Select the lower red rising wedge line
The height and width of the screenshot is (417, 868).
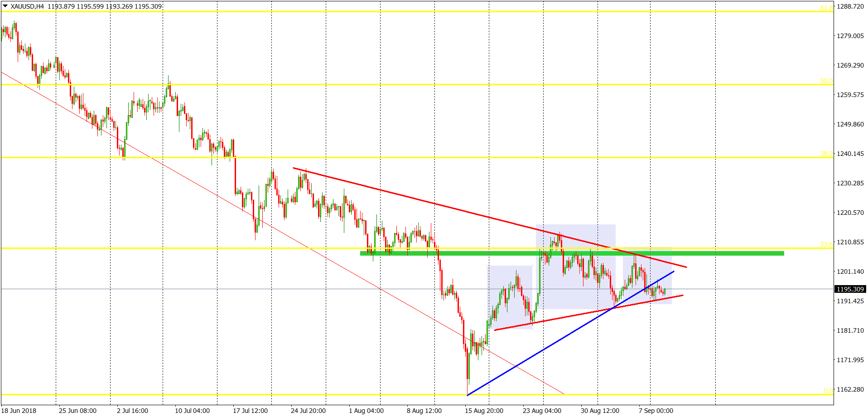(588, 313)
